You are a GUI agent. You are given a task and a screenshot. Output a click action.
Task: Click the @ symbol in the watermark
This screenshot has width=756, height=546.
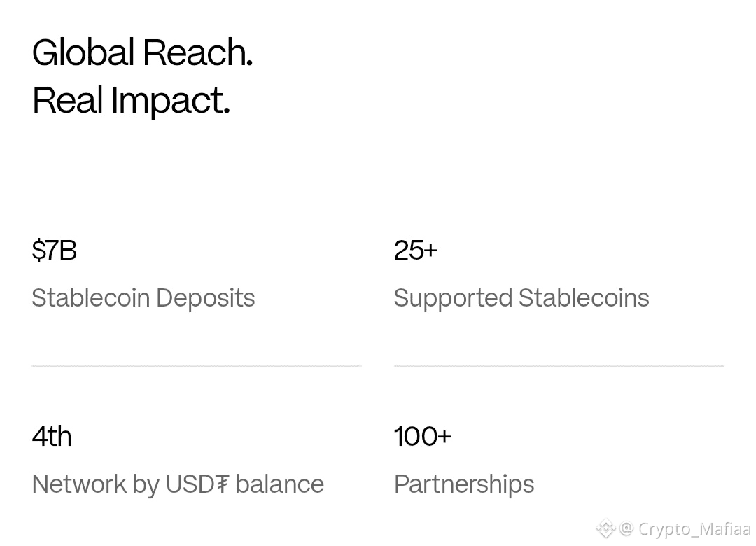[626, 528]
